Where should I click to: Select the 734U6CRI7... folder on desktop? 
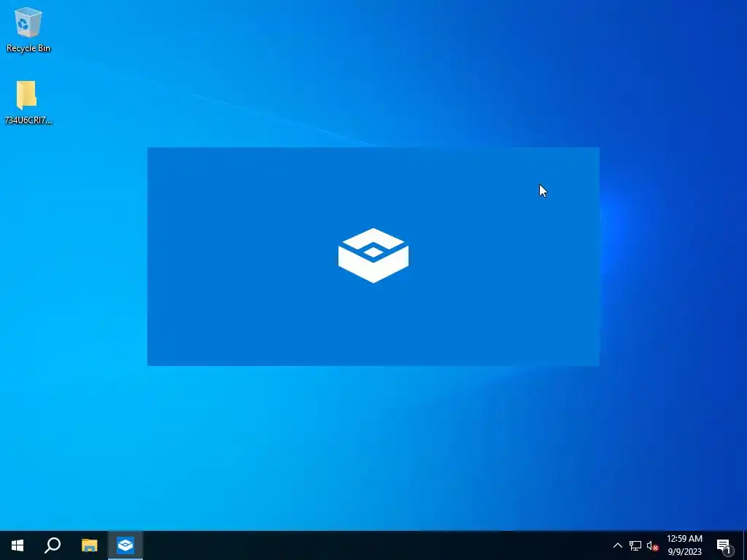pyautogui.click(x=28, y=102)
